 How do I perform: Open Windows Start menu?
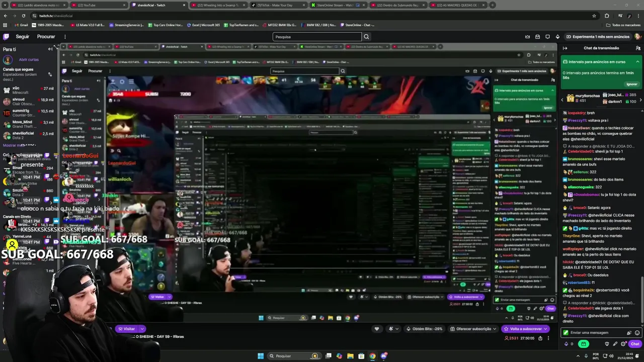tap(261, 356)
